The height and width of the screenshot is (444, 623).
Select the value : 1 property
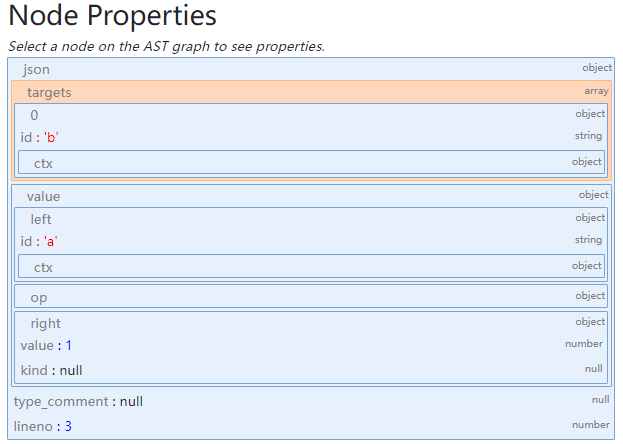coord(46,345)
